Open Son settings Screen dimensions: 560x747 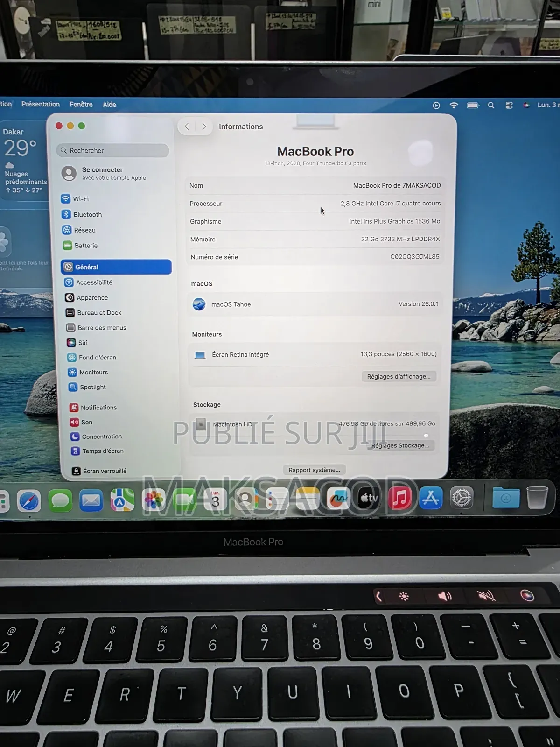pyautogui.click(x=81, y=422)
